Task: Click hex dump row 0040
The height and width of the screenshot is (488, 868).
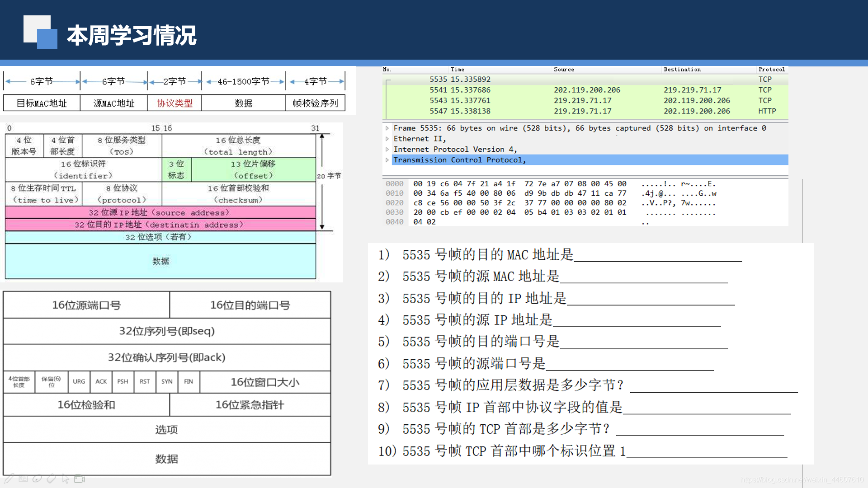Action: pyautogui.click(x=518, y=222)
